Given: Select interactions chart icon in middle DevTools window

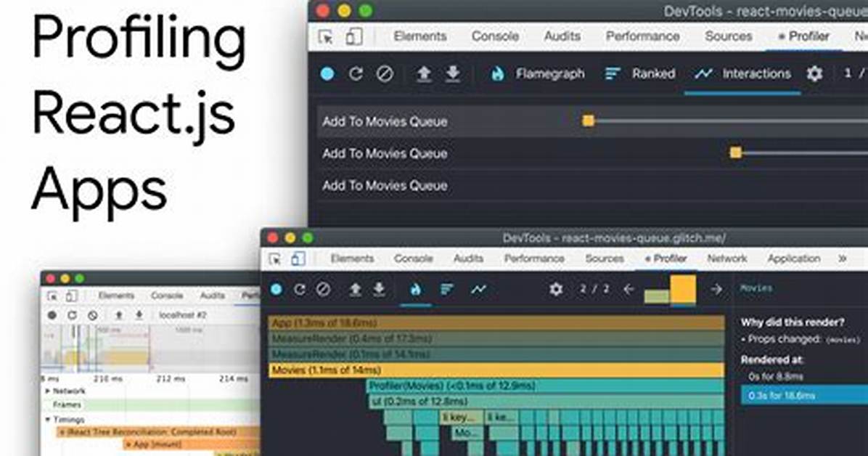Looking at the screenshot, I should click(x=478, y=289).
